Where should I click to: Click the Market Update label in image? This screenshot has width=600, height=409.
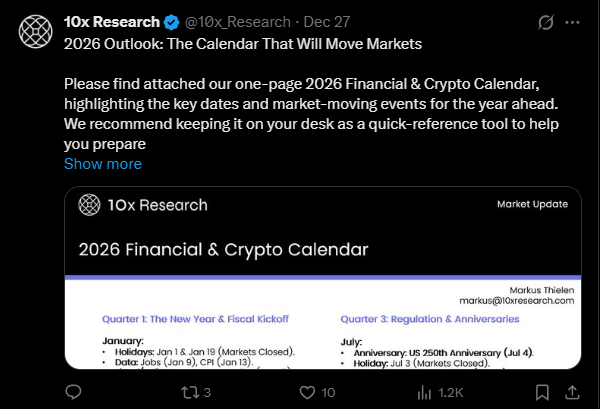532,204
